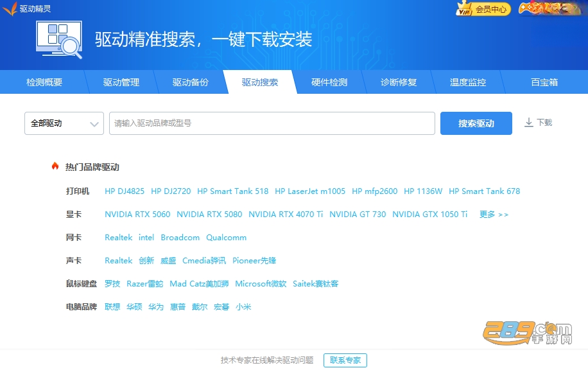
Task: Open NVIDIA GTX 1050 Ti link
Action: click(430, 215)
